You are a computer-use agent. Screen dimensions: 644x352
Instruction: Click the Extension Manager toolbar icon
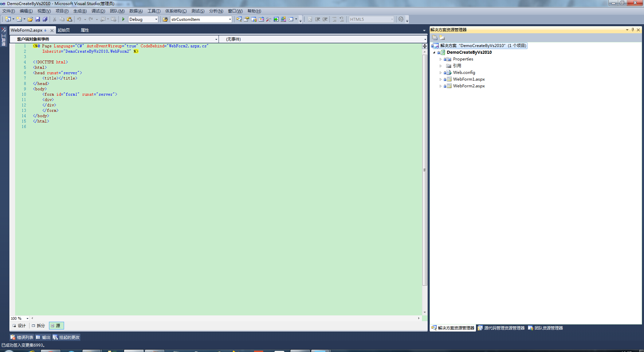[283, 19]
